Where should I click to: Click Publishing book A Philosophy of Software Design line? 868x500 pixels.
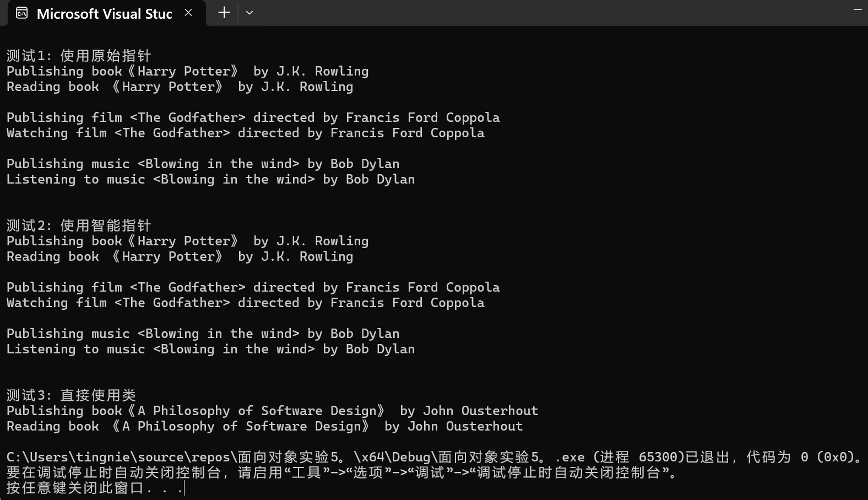pyautogui.click(x=272, y=411)
